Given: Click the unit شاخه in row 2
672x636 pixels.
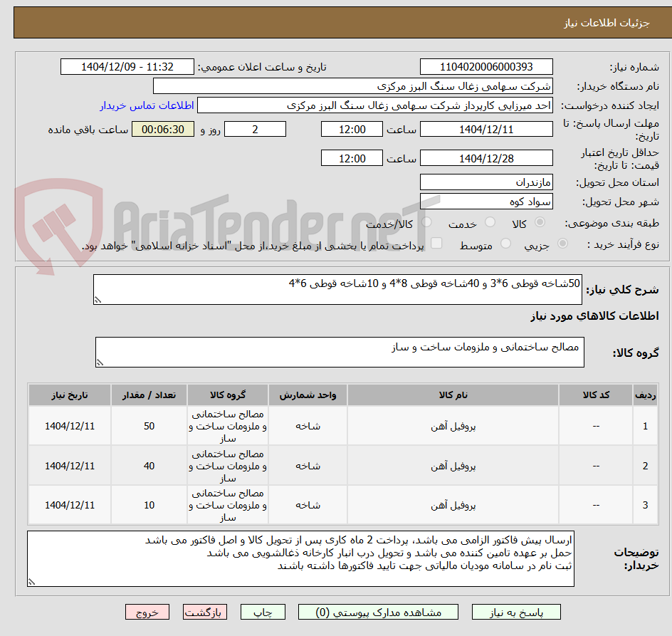Looking at the screenshot, I should pyautogui.click(x=308, y=466).
